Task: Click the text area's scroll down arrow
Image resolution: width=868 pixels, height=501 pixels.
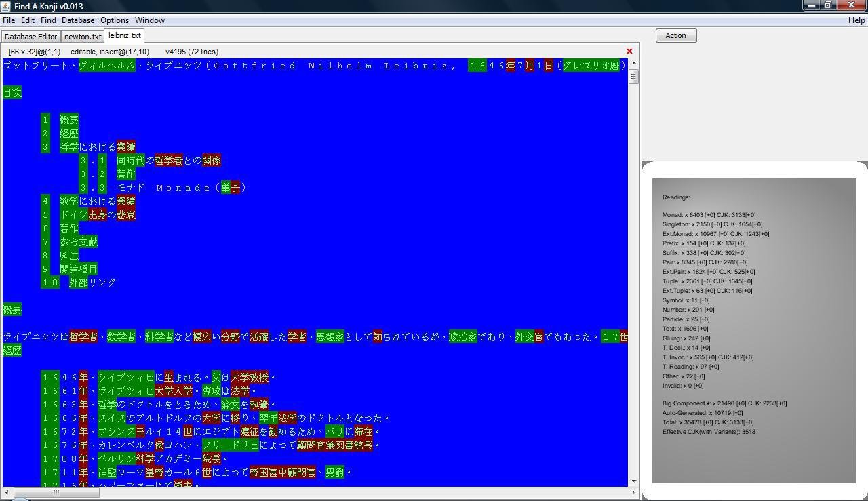Action: coord(633,481)
